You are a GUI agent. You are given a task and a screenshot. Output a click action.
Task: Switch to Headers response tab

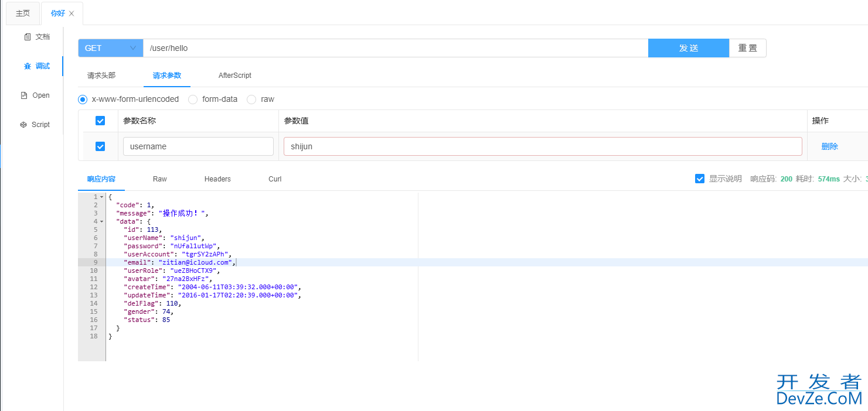(x=217, y=179)
